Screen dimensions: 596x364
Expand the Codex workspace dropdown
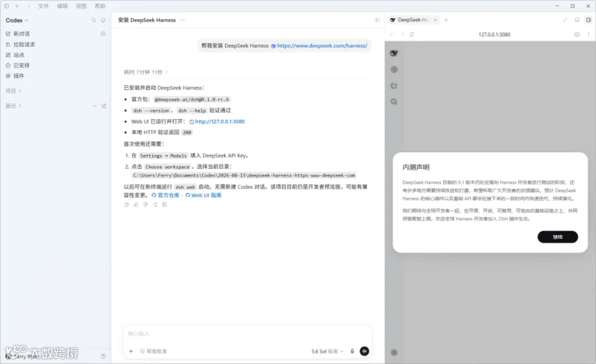click(17, 20)
